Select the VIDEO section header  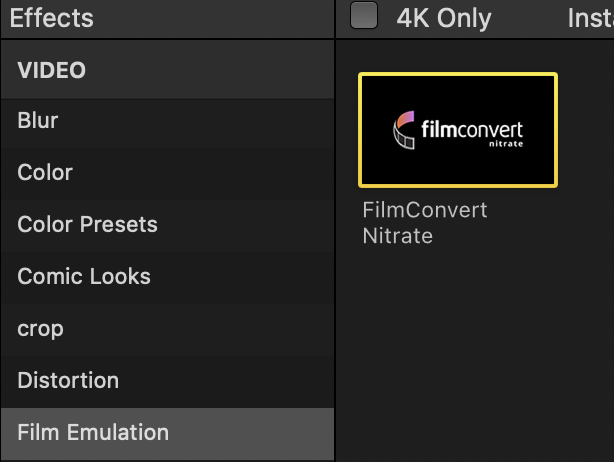[x=52, y=70]
